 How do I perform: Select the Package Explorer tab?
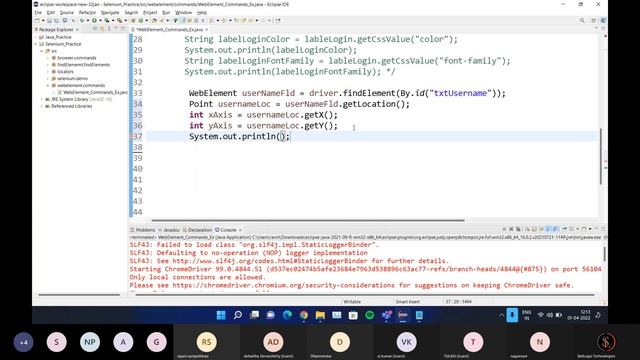click(x=56, y=29)
